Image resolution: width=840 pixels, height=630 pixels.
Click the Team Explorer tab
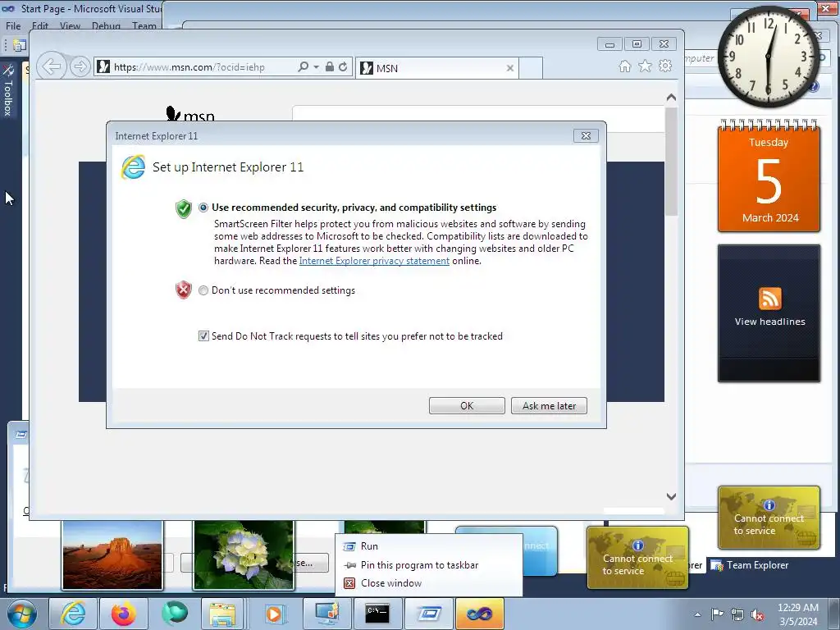click(x=750, y=564)
